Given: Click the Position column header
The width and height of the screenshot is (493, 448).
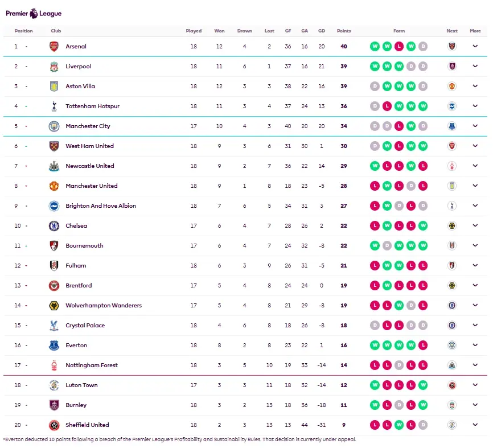Looking at the screenshot, I should [x=23, y=31].
